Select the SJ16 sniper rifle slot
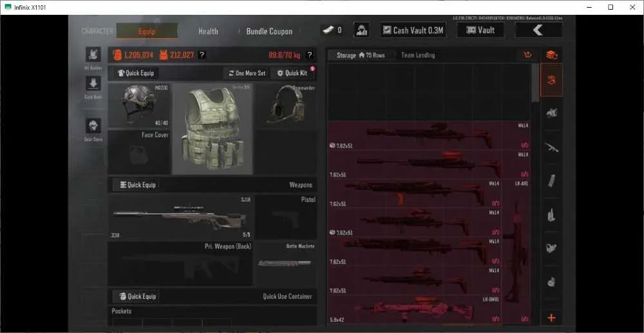Screen dimensions: 644x333 point(181,217)
